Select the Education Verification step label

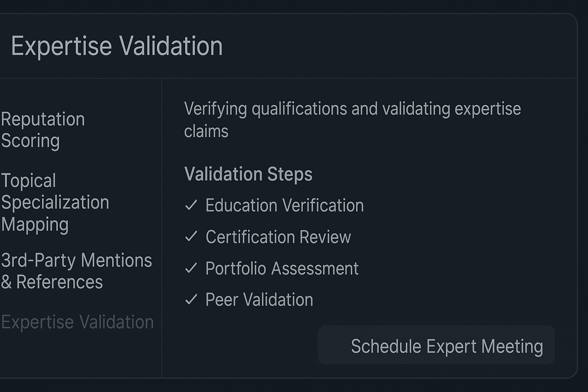point(284,206)
